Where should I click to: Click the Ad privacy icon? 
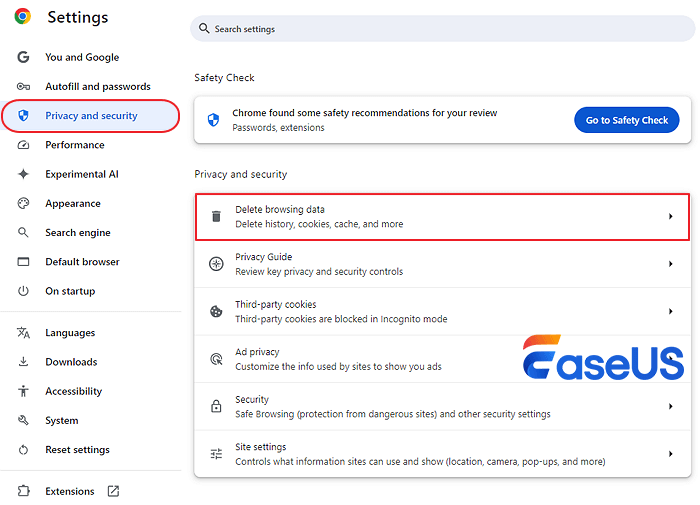click(216, 359)
